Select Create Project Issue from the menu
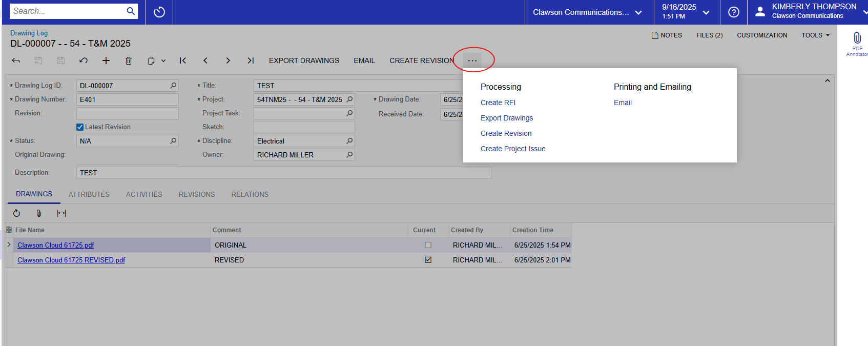The image size is (868, 346). click(x=513, y=149)
